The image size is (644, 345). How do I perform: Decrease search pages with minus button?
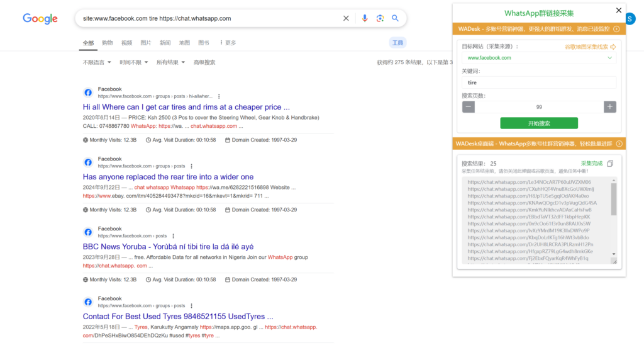468,107
